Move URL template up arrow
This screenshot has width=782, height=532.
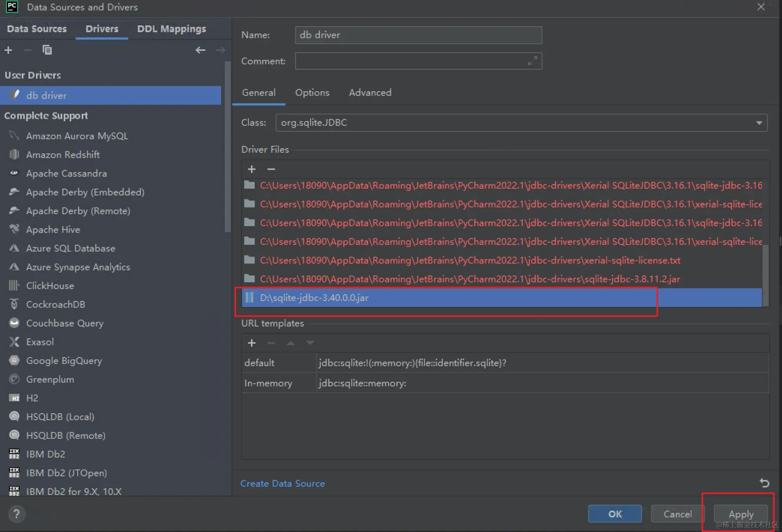(291, 343)
